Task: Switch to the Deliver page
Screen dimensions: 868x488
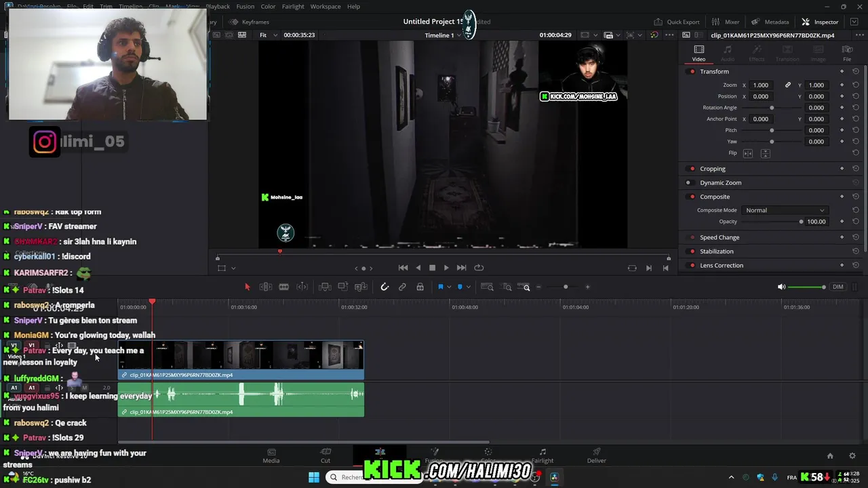Action: [x=597, y=455]
